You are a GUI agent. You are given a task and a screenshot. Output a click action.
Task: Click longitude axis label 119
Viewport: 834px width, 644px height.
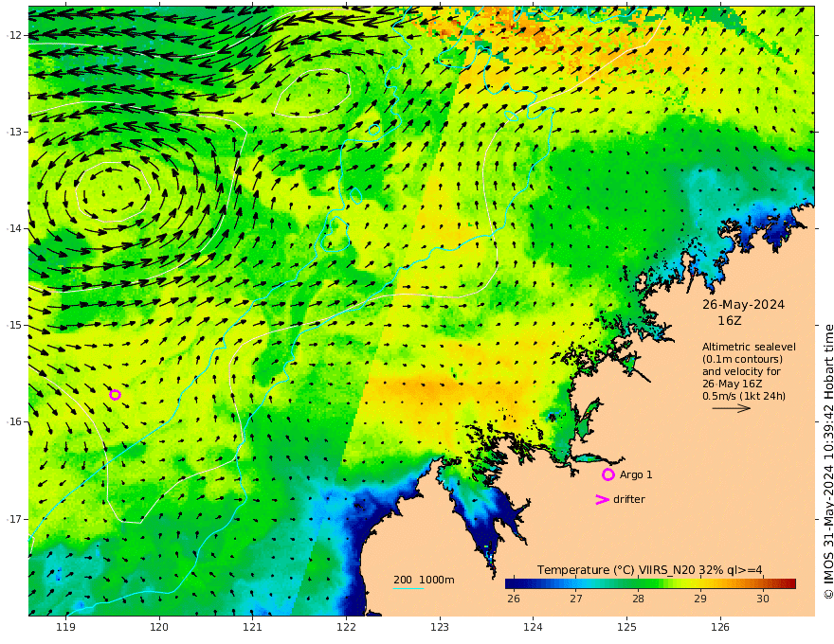(65, 627)
